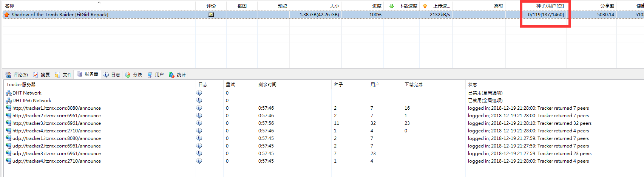Sort tracker list by 剩余时间 column
644x177 pixels.
pos(267,85)
